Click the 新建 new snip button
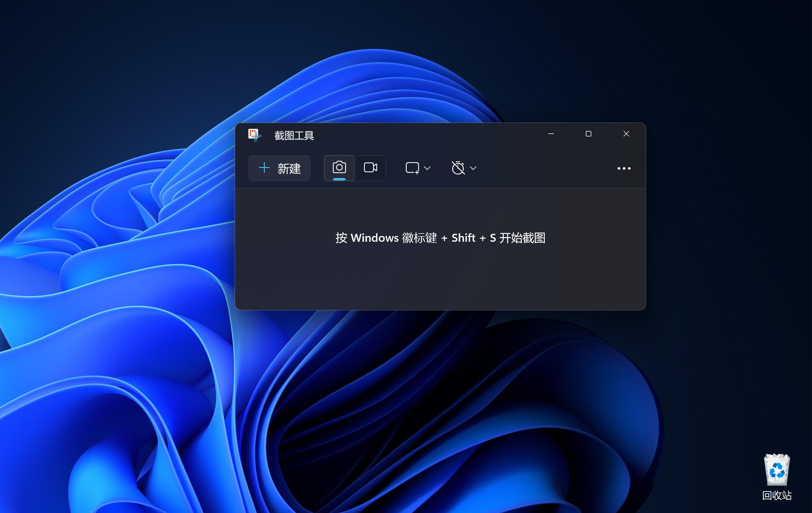Viewport: 812px width, 513px height. 279,168
